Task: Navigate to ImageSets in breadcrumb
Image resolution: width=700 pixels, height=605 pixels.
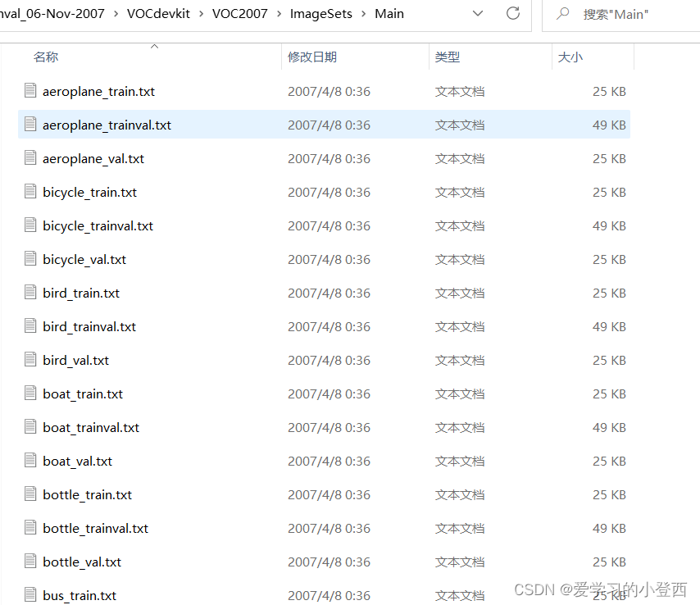Action: point(321,14)
